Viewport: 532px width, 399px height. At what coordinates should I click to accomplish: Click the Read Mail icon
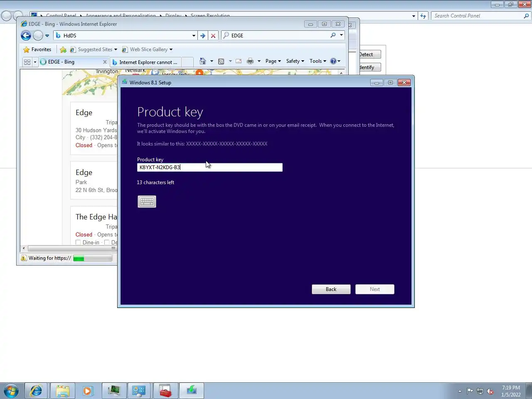click(x=239, y=61)
